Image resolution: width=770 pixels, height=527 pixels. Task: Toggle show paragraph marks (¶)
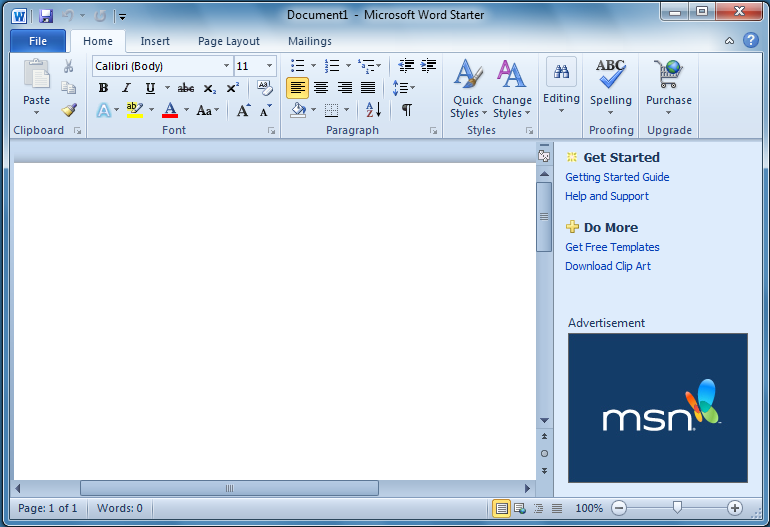[406, 110]
